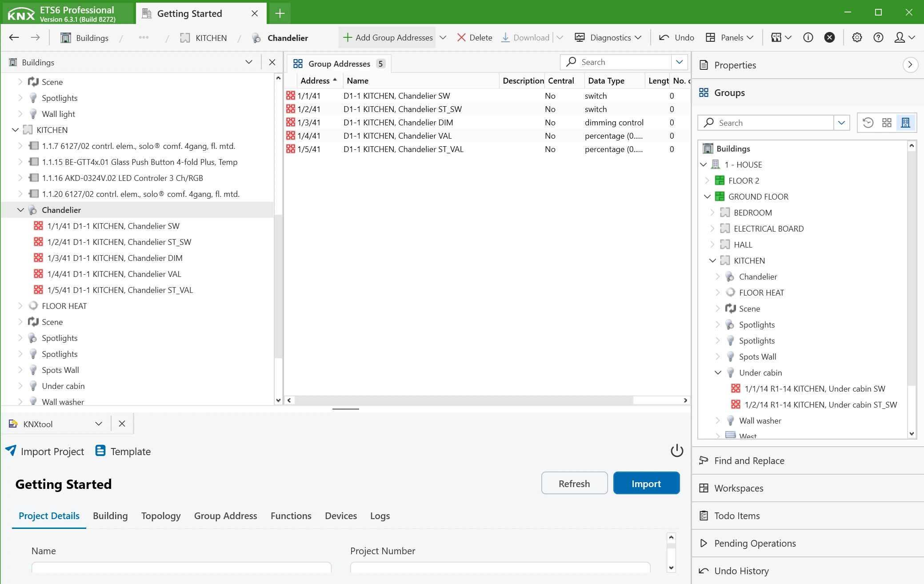Open a new tab with plus icon
The width and height of the screenshot is (924, 584).
pos(280,13)
